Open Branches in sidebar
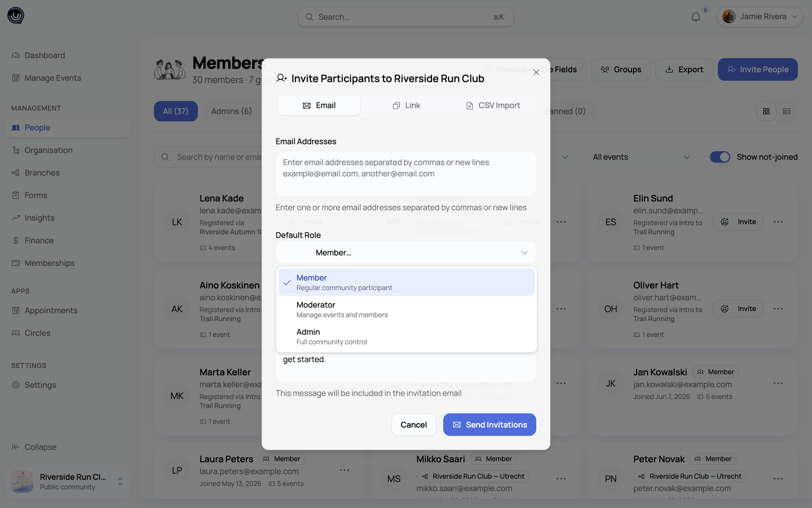Image resolution: width=812 pixels, height=508 pixels. tap(67, 173)
